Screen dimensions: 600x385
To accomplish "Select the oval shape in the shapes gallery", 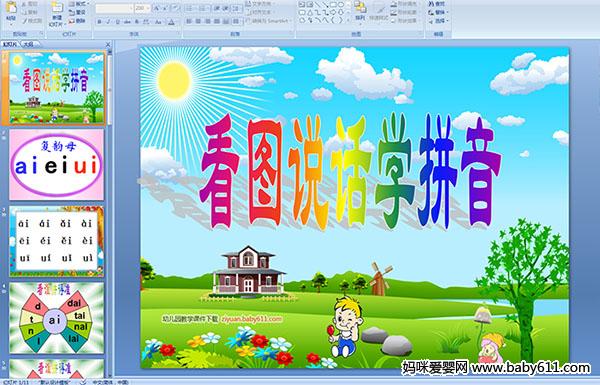I will [x=341, y=5].
